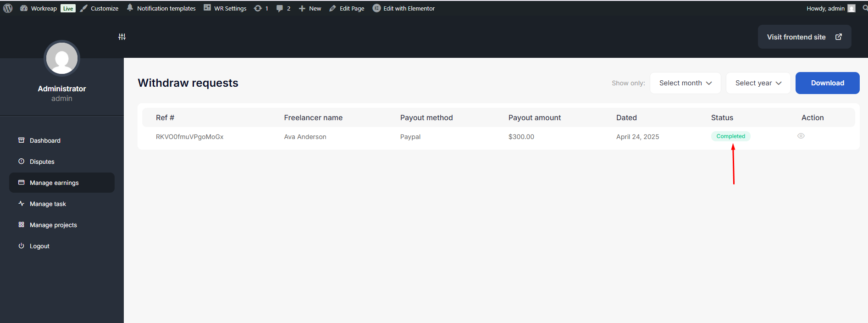868x323 pixels.
Task: Open the WR Settings icon
Action: pos(207,8)
